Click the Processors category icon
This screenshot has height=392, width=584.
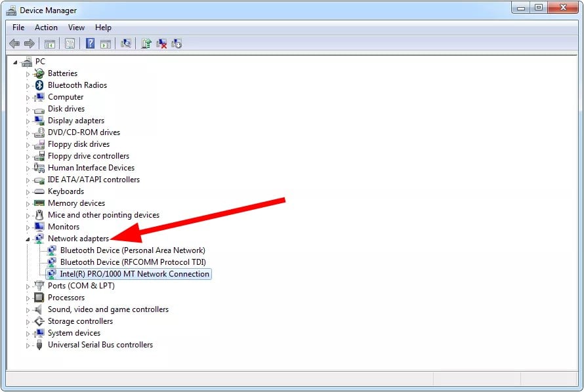pyautogui.click(x=39, y=298)
